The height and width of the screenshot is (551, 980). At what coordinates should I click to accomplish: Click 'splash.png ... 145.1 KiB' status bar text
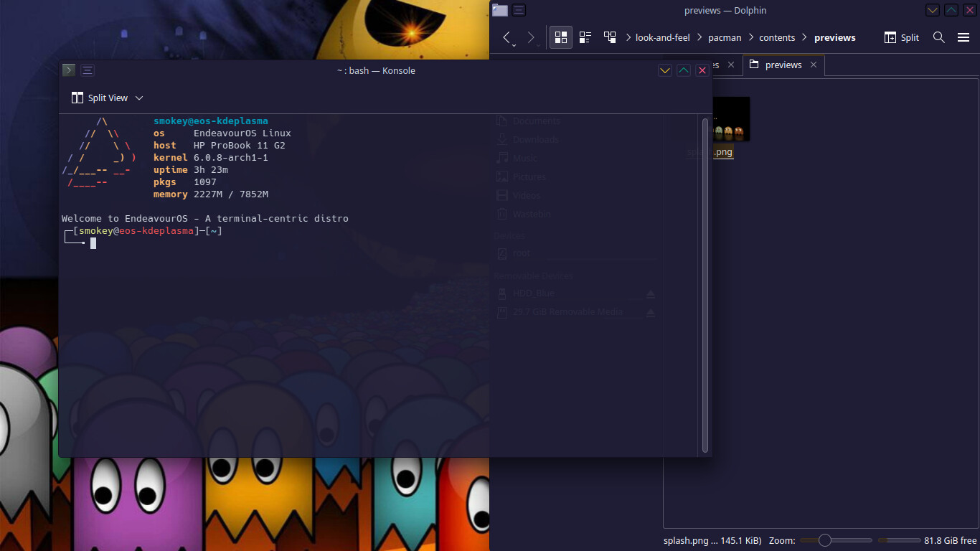712,540
